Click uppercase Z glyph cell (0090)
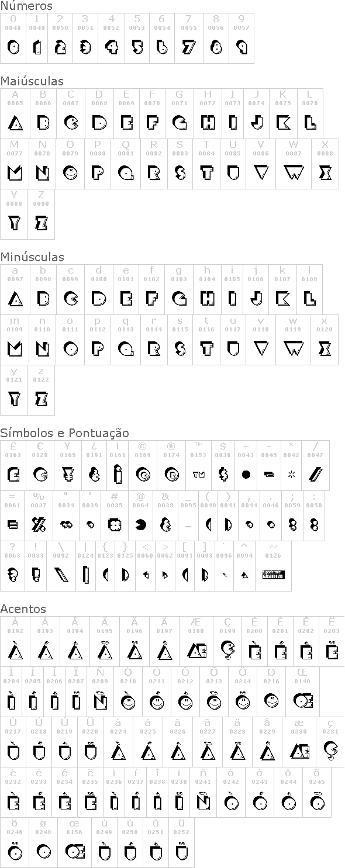The height and width of the screenshot is (868, 345). [41, 214]
